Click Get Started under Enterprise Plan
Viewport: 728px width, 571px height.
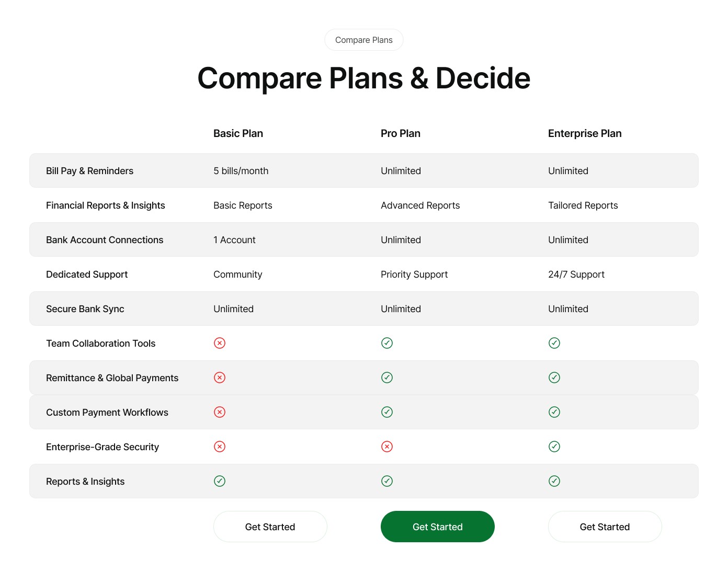[x=605, y=527]
